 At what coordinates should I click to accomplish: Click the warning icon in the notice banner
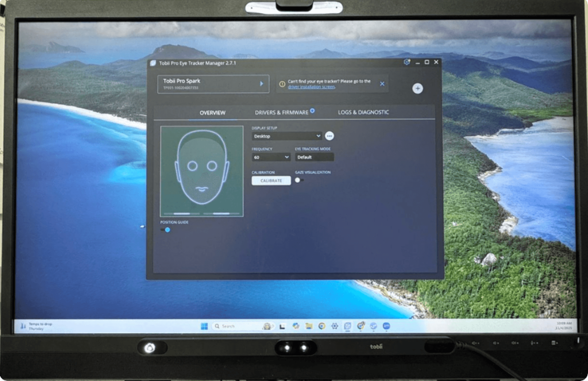click(x=282, y=84)
